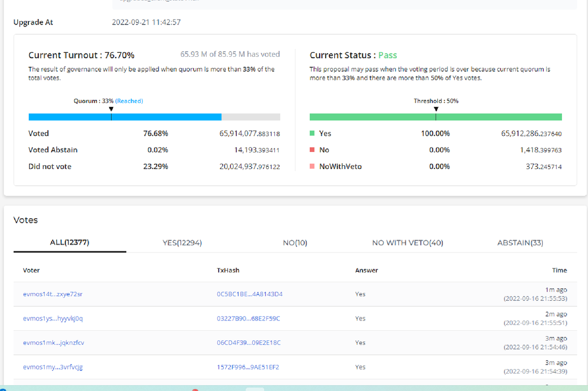Click the Voted amount 65,914,077.883118
The width and height of the screenshot is (588, 391).
click(250, 133)
